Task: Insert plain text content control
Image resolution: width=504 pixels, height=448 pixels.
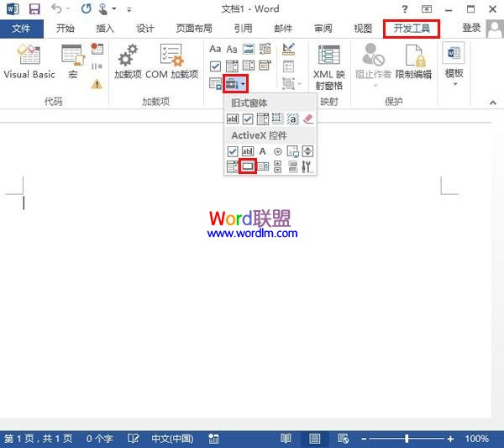Action: (x=232, y=49)
